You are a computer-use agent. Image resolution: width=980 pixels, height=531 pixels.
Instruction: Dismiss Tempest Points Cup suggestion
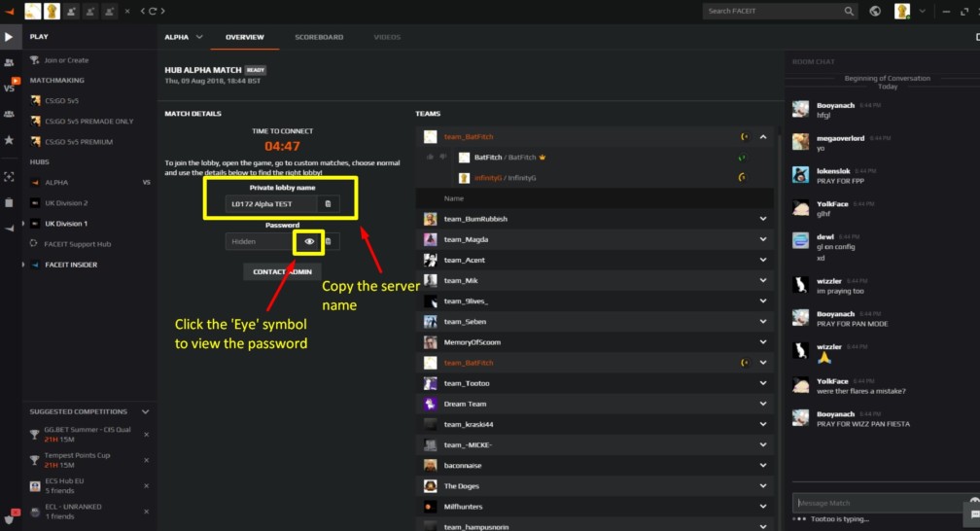tap(146, 460)
